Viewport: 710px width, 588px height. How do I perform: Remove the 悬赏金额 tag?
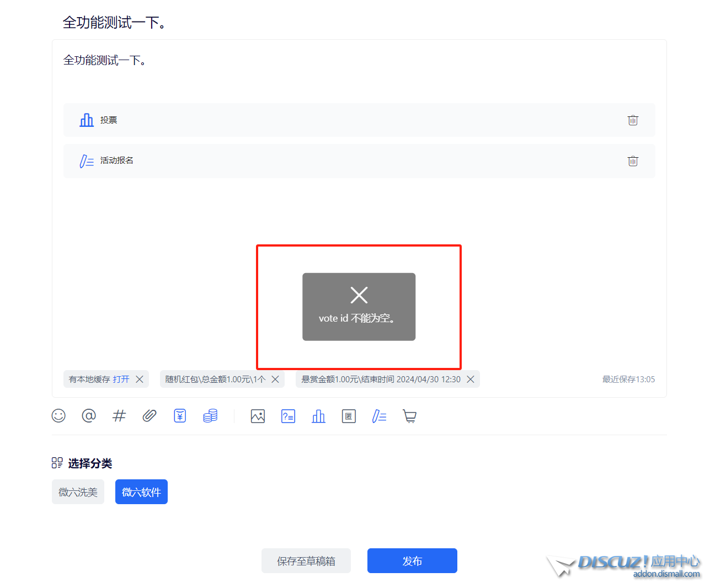pyautogui.click(x=471, y=379)
